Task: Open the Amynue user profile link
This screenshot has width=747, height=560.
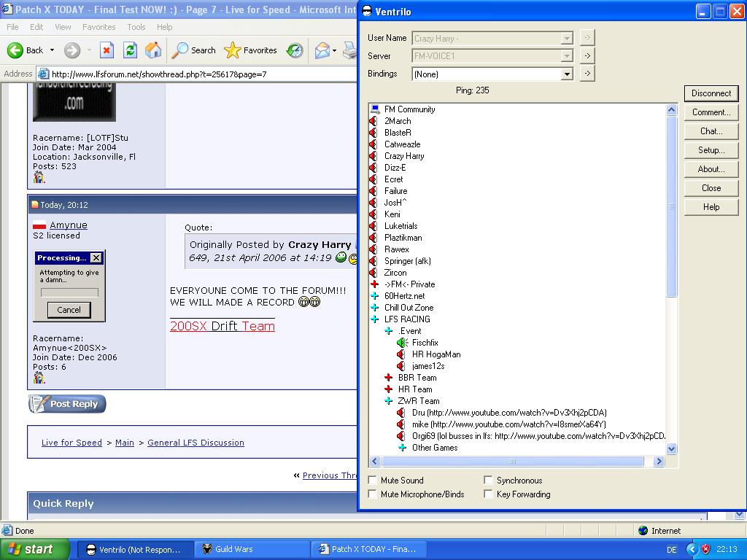Action: (x=69, y=225)
